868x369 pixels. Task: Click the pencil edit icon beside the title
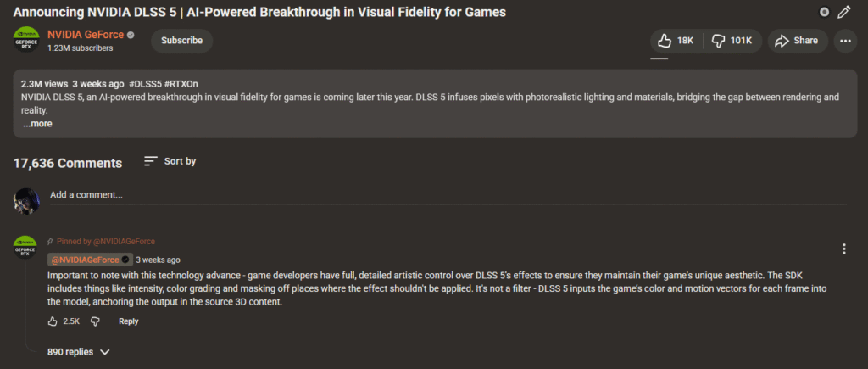[x=843, y=12]
